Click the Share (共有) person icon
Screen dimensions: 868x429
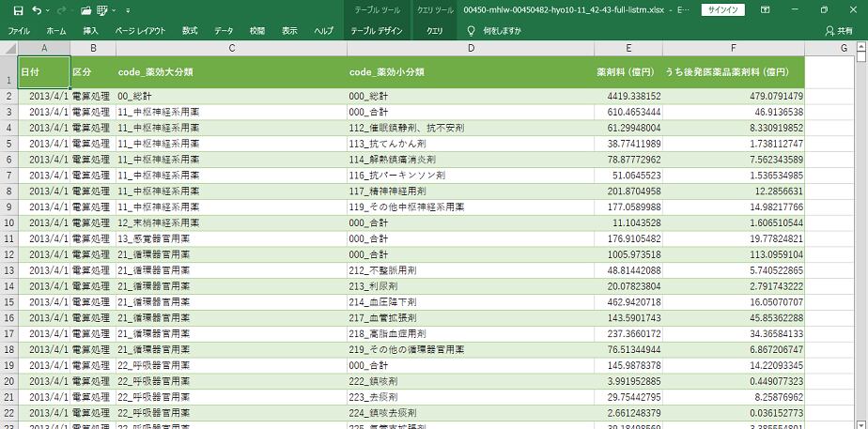point(829,30)
